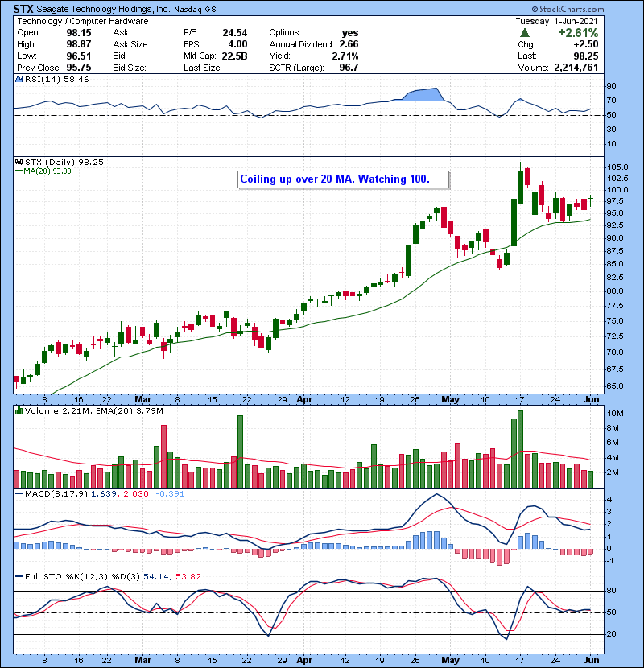Screen dimensions: 644x668
Task: Click the MACD signal value '2.030'
Action: click(x=136, y=494)
